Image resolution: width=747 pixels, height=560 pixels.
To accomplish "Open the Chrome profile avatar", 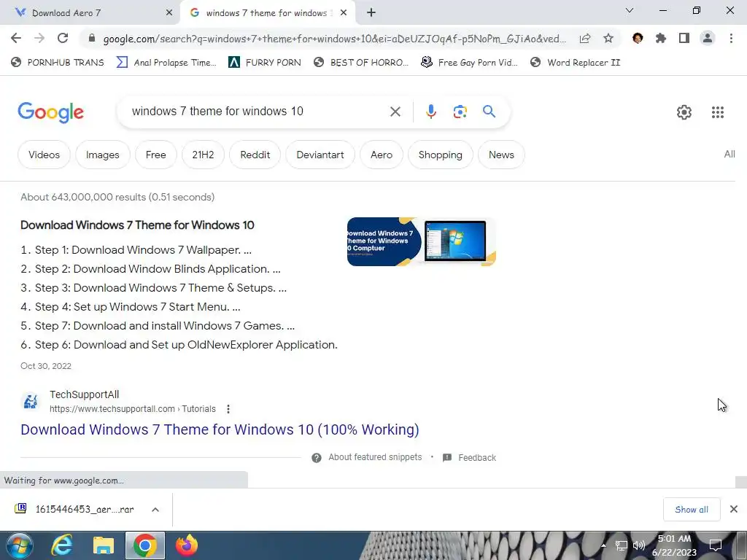I will (x=708, y=38).
